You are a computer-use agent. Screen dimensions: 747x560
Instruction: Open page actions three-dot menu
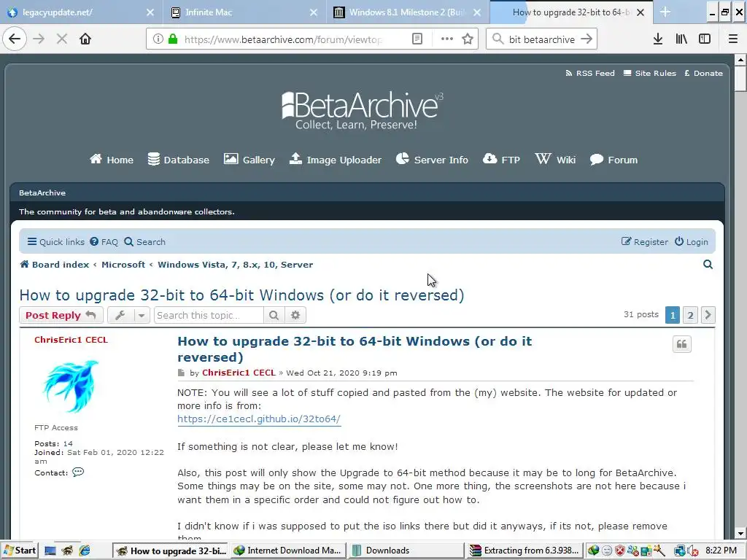pos(447,39)
